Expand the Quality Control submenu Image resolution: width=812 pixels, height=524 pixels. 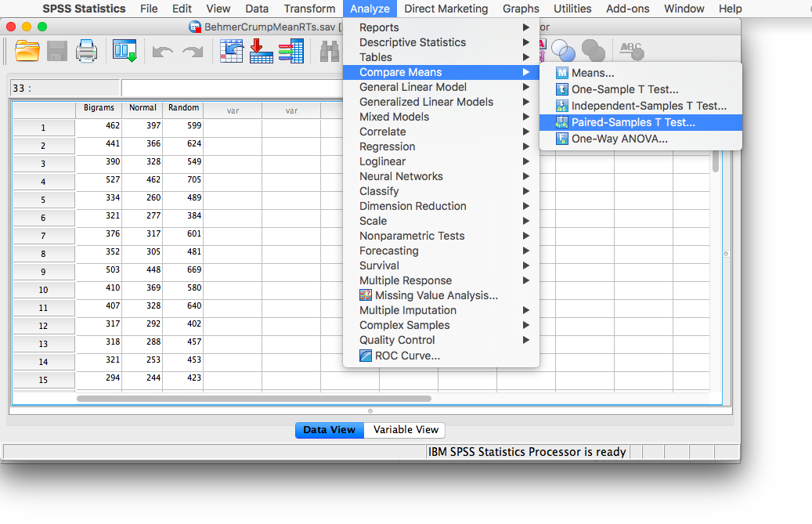tap(441, 340)
